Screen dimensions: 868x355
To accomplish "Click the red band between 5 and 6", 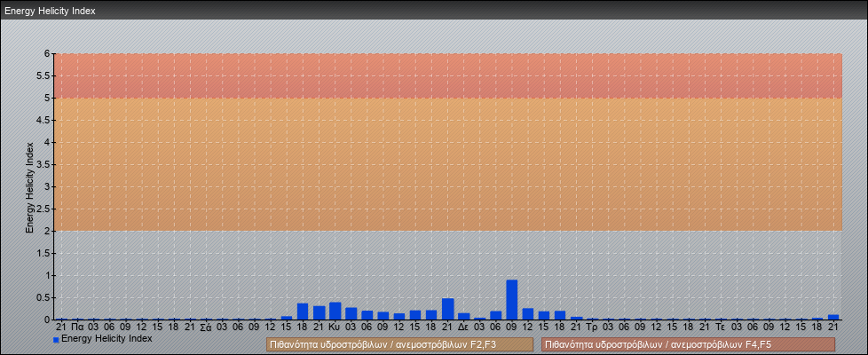I will pyautogui.click(x=444, y=75).
